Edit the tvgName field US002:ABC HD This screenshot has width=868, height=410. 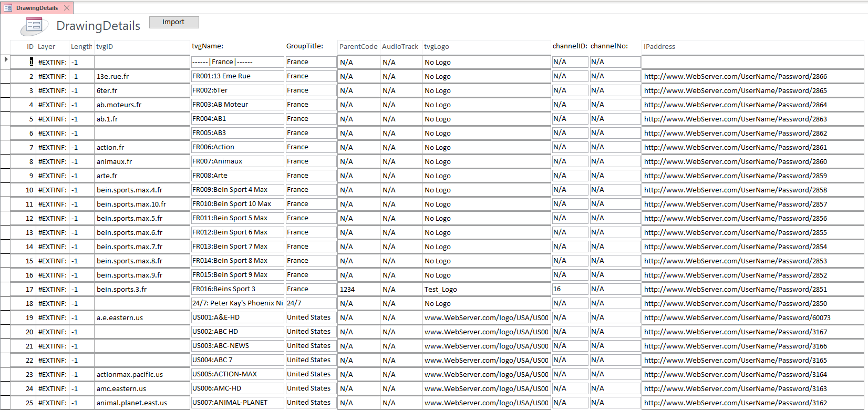(x=237, y=332)
